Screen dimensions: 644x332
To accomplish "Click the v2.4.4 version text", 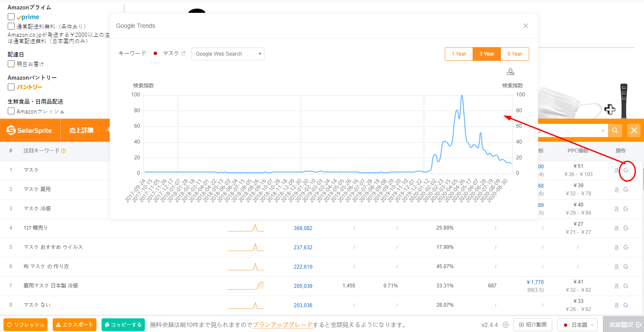I will pyautogui.click(x=489, y=325).
